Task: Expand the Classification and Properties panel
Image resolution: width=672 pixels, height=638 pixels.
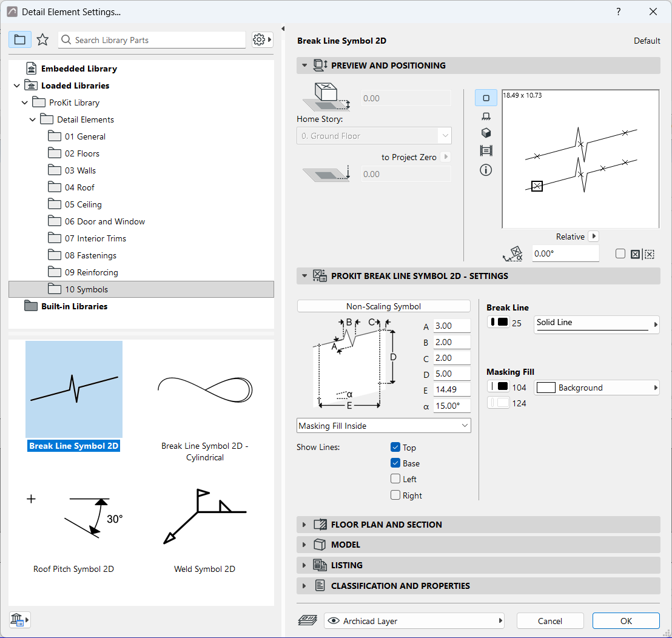Action: (x=479, y=586)
